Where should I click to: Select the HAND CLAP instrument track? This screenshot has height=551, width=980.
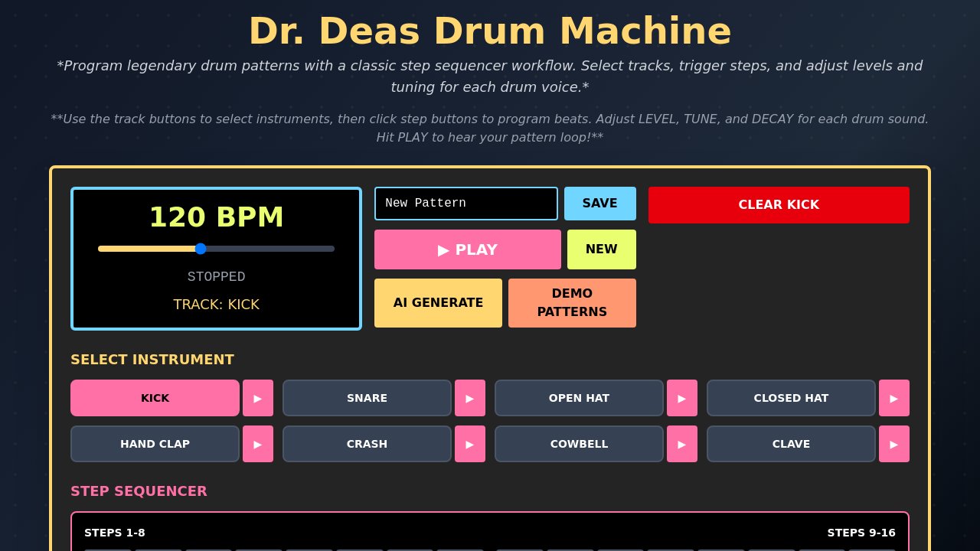point(155,444)
